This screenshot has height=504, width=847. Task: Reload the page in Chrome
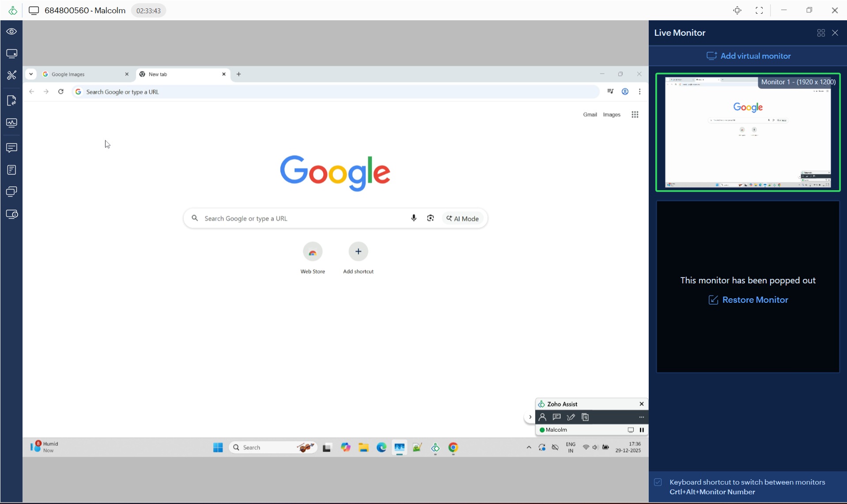pos(61,92)
